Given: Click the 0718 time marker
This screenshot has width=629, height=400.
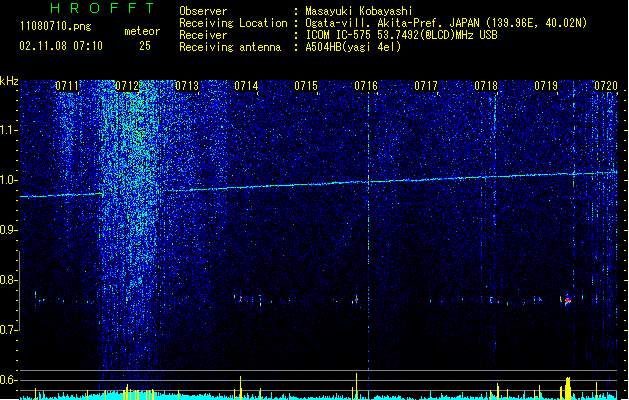Looking at the screenshot, I should tap(486, 86).
